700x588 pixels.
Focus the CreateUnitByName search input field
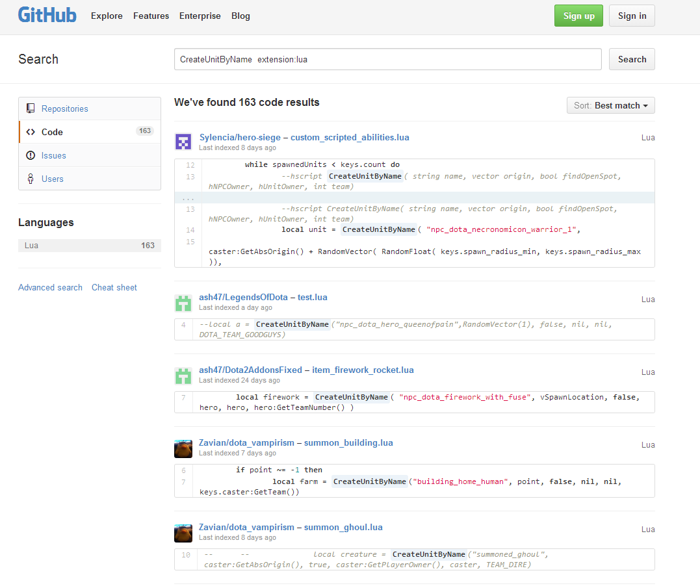pos(387,59)
